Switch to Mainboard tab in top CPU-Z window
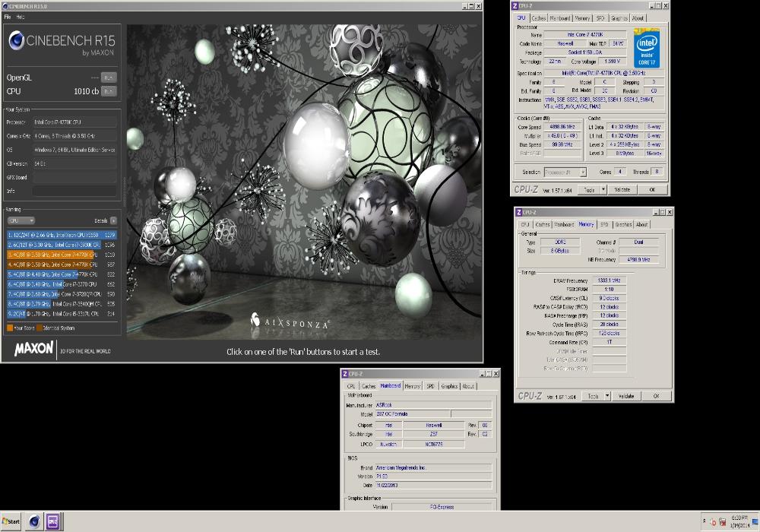Image resolution: width=760 pixels, height=532 pixels. tap(560, 18)
